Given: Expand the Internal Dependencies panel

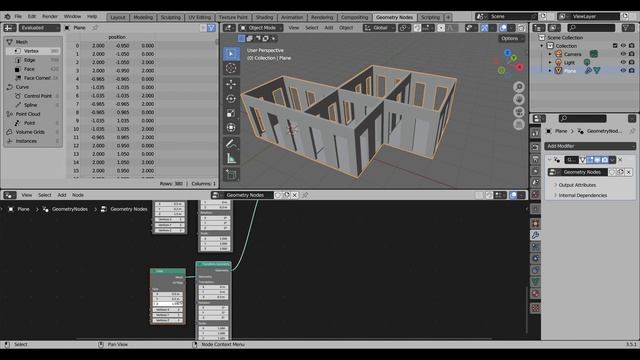Looking at the screenshot, I should coord(582,196).
